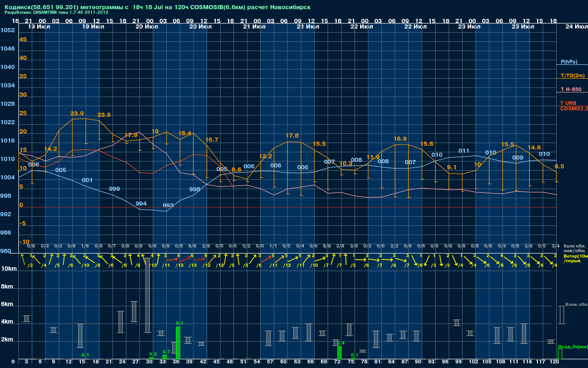This screenshot has width=588, height=368.
Task: Click the 999 pressure curve label
Action: 114,189
